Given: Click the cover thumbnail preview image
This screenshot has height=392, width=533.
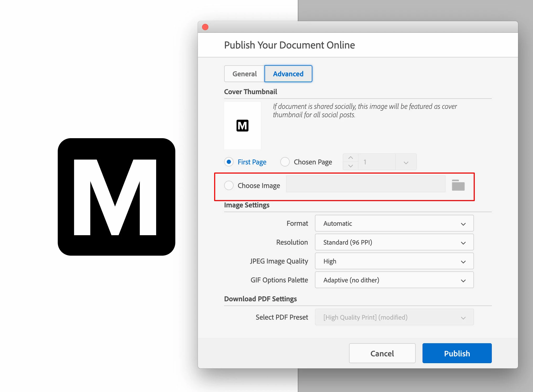Looking at the screenshot, I should [242, 126].
